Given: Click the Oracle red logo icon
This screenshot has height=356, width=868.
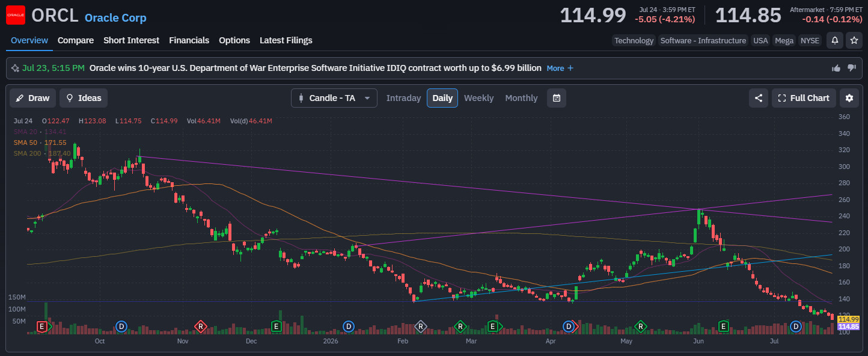Looking at the screenshot, I should [16, 15].
